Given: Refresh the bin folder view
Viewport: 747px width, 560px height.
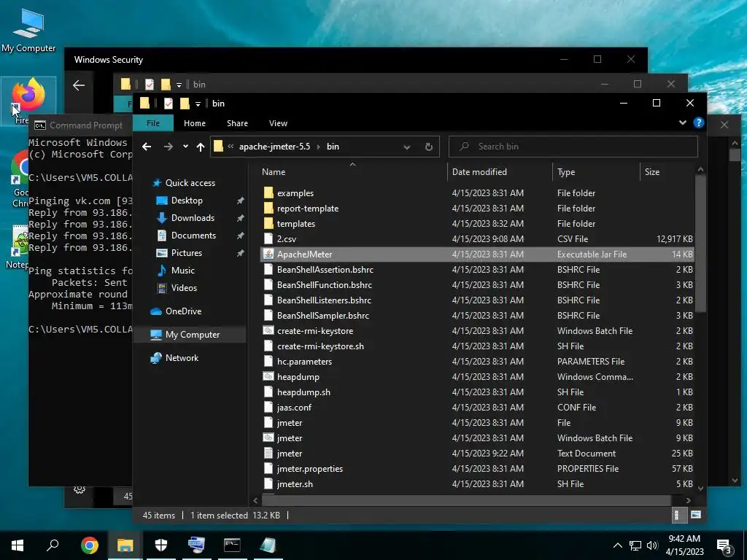Looking at the screenshot, I should pyautogui.click(x=429, y=147).
